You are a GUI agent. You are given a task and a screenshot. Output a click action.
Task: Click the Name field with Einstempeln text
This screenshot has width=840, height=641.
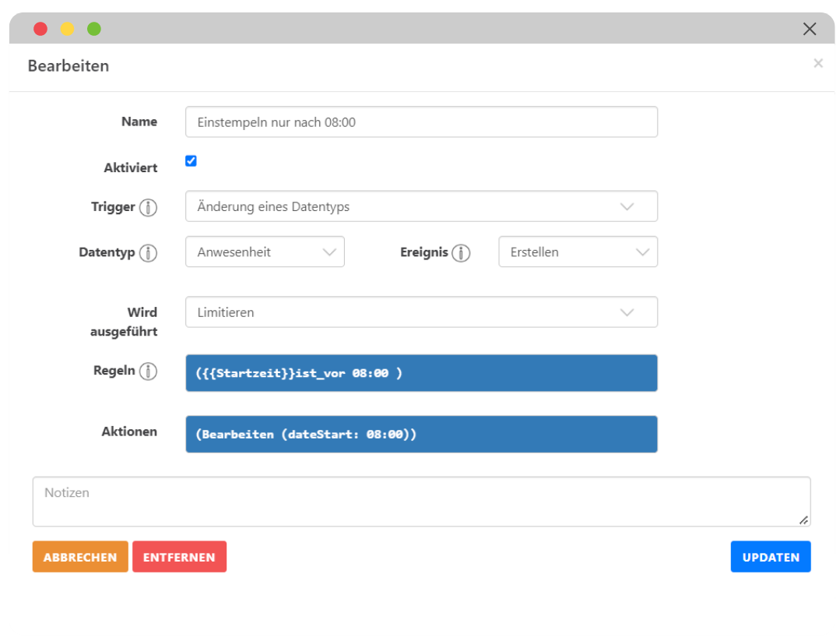tap(420, 122)
